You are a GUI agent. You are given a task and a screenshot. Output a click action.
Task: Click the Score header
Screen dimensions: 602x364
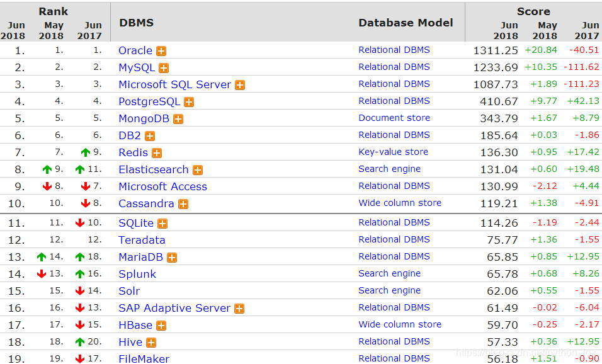533,11
